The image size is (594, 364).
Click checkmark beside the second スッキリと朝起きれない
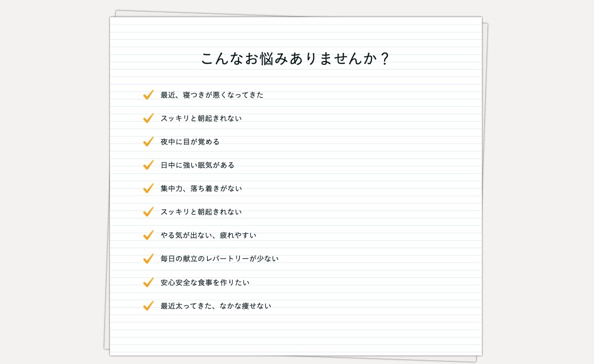[148, 211]
